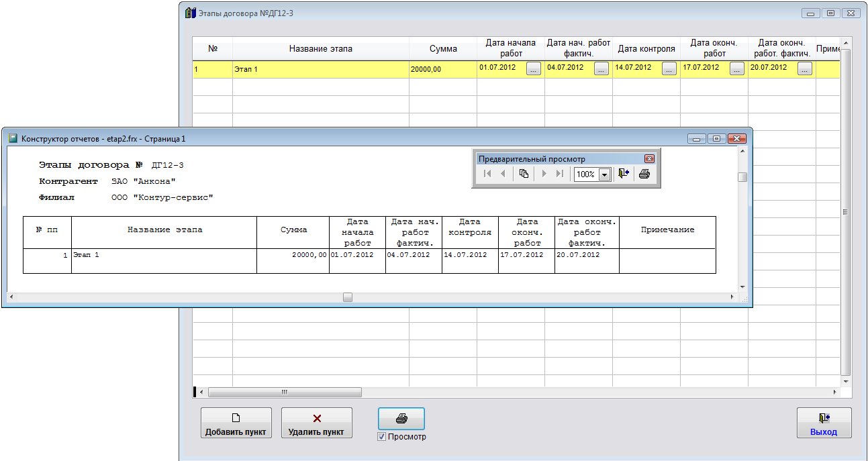This screenshot has height=461, width=868.
Task: Click the Go to Page icon in preview toolbar
Action: 524,174
